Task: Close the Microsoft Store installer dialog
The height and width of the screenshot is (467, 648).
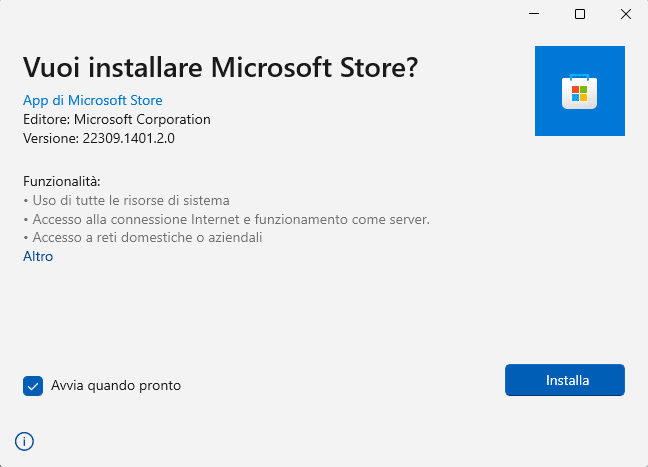Action: click(x=626, y=14)
